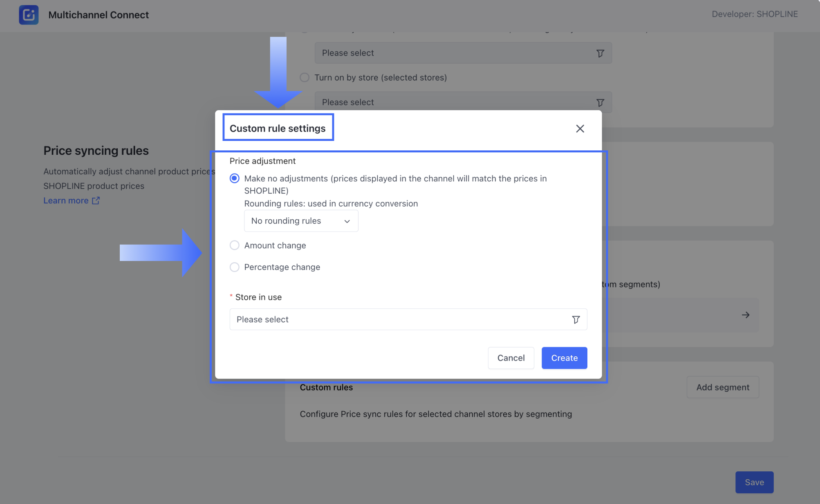This screenshot has height=504, width=820.
Task: Select Turn on by store radio button
Action: 305,78
